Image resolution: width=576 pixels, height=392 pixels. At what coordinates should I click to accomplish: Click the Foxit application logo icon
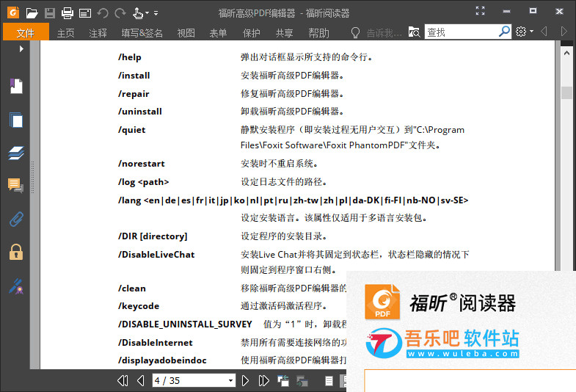[x=13, y=13]
